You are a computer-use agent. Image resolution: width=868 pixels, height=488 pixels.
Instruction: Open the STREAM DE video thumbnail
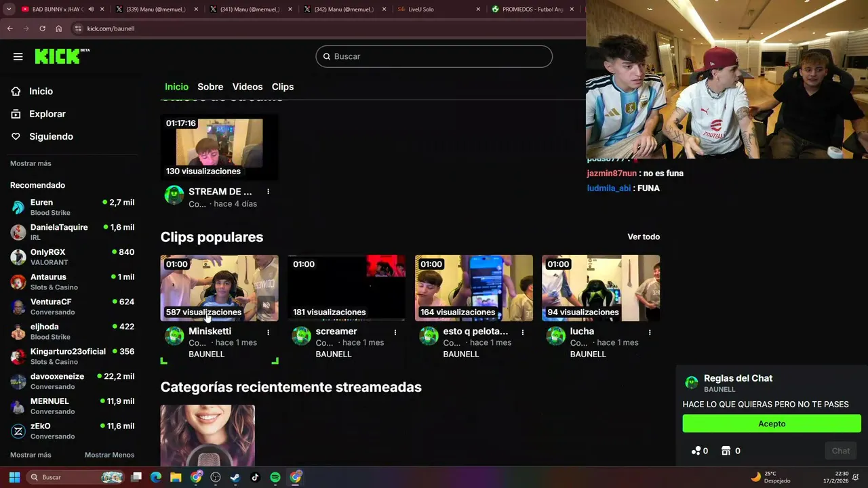coord(219,146)
